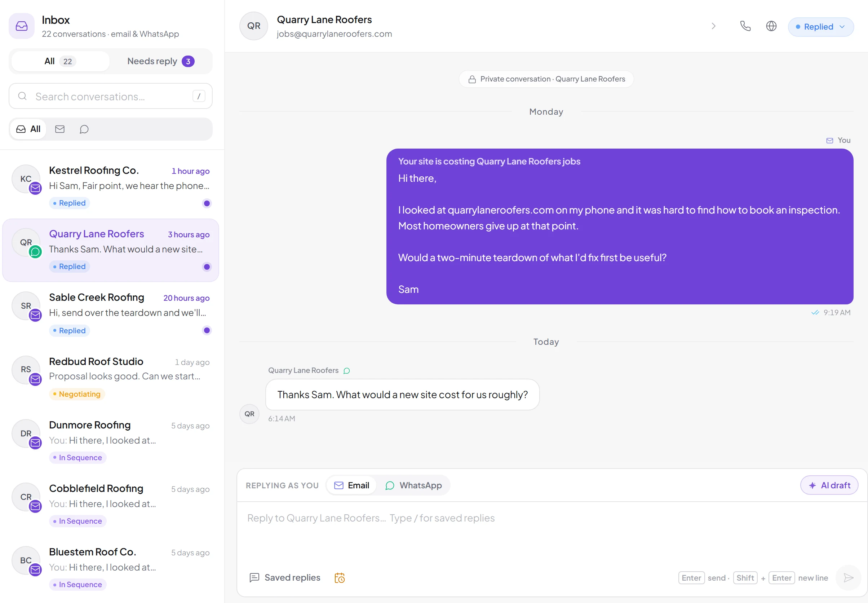This screenshot has height=603, width=868.
Task: Click the Inbox tray icon
Action: point(22,26)
